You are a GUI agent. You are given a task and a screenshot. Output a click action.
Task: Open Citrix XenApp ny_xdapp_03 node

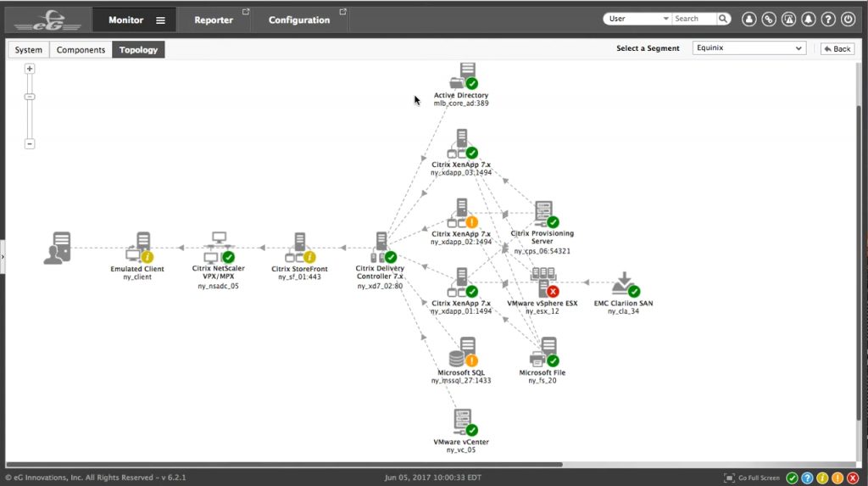pyautogui.click(x=462, y=144)
